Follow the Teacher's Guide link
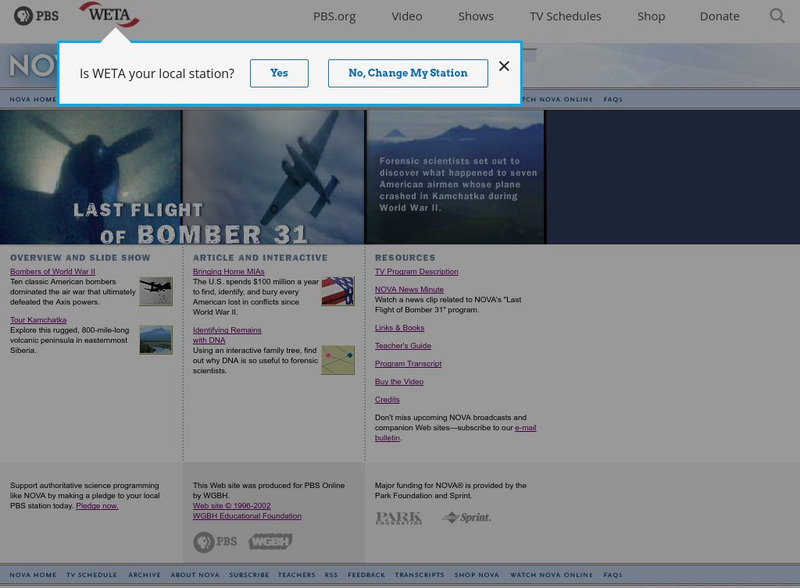800x588 pixels. pyautogui.click(x=403, y=346)
